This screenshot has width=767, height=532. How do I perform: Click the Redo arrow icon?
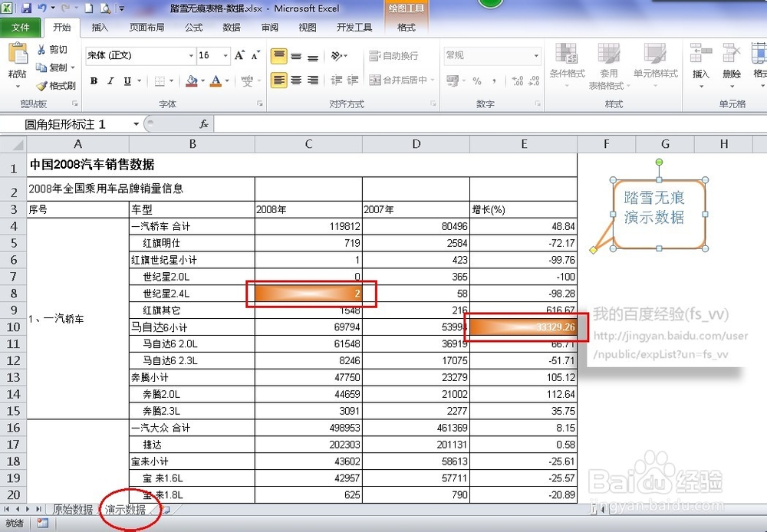click(65, 8)
